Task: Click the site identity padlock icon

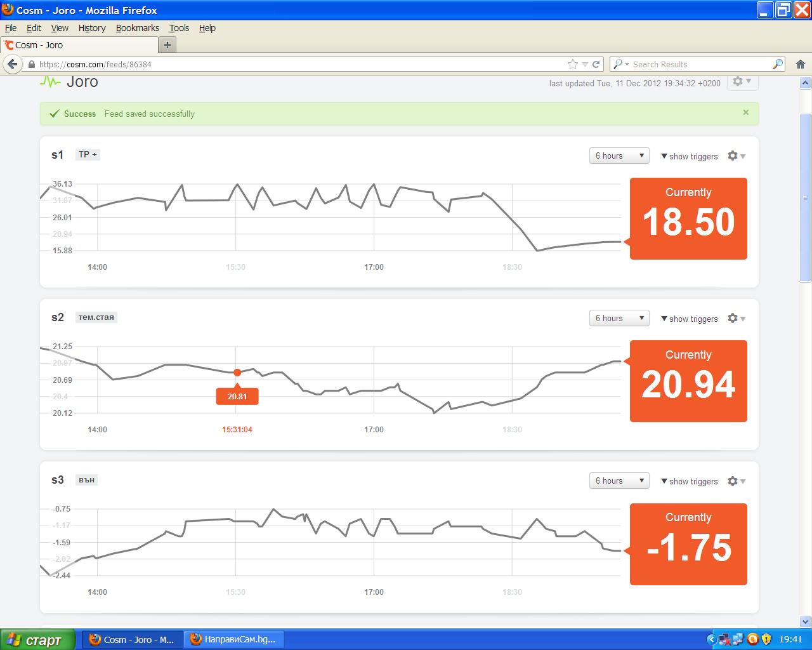Action: 31,64
